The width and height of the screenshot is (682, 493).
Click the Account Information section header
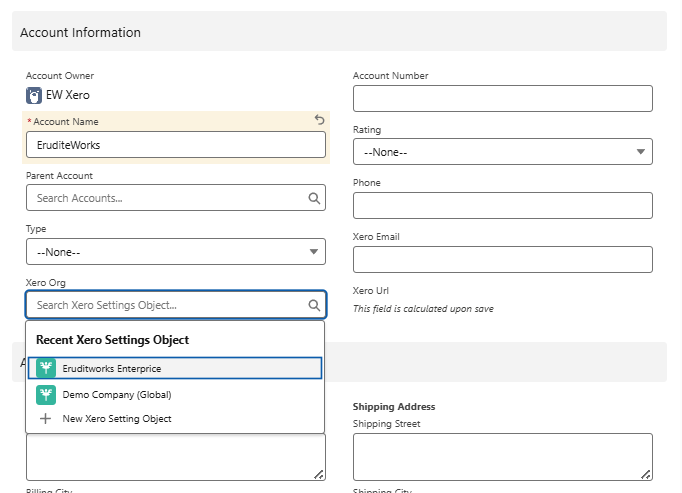click(x=339, y=31)
